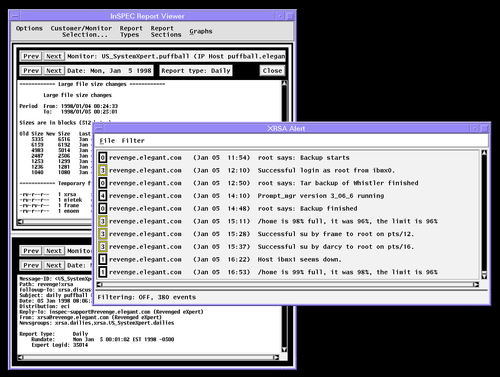Click lower report pane horizontal scrollbar left arrow
This screenshot has width=500, height=377.
click(21, 357)
